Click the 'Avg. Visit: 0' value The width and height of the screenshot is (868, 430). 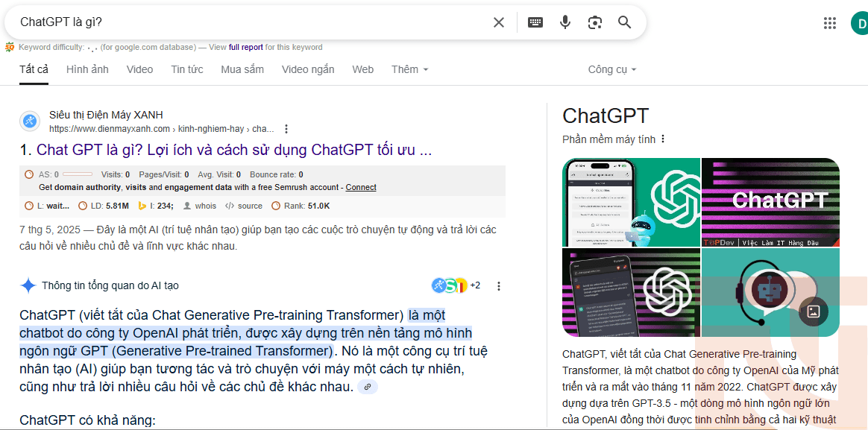click(x=219, y=174)
